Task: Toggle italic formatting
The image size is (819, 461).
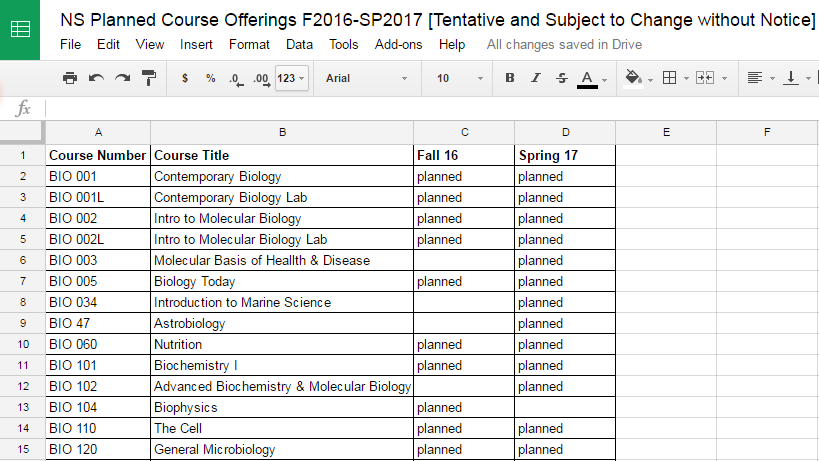Action: click(535, 78)
